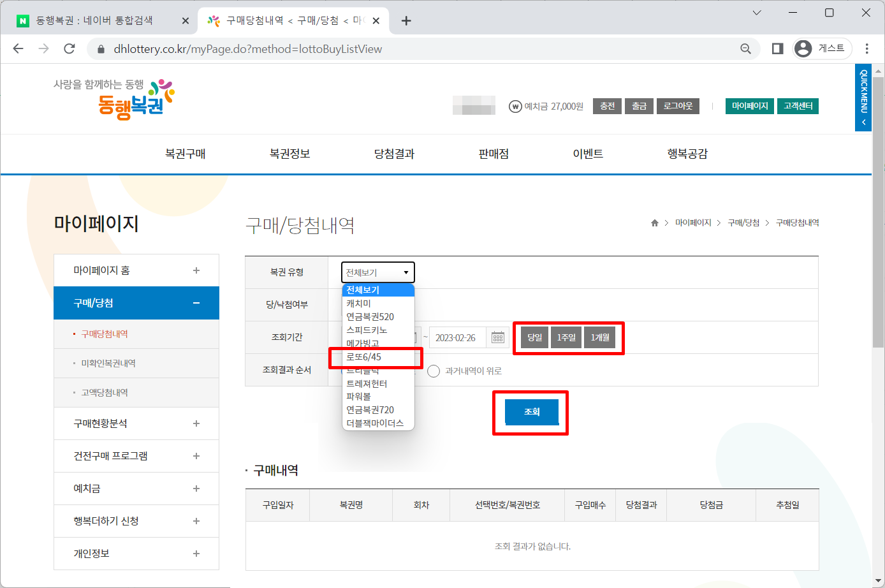Open the 이벤트 navigation menu
Image resolution: width=885 pixels, height=588 pixels.
(x=589, y=154)
